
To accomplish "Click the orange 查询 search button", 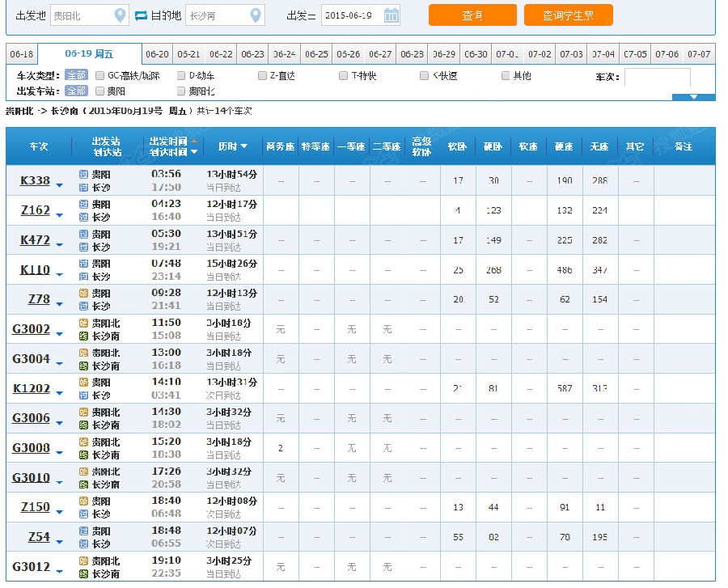I will pyautogui.click(x=472, y=15).
